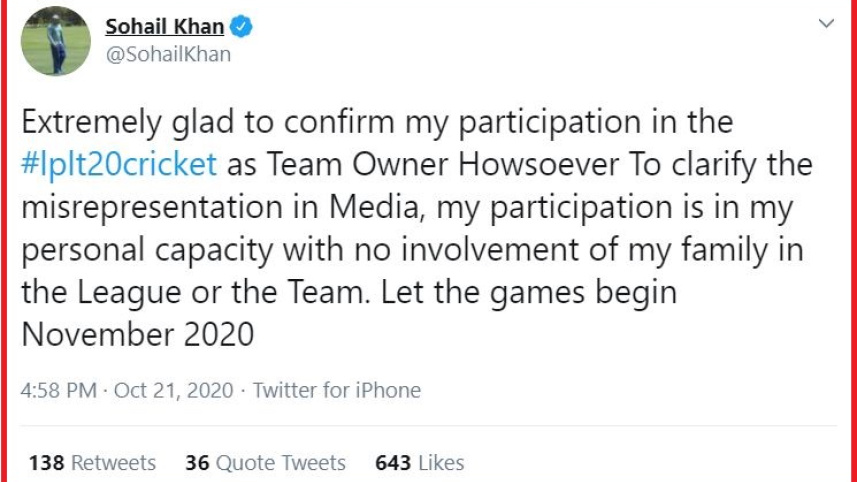The height and width of the screenshot is (482, 857).
Task: Open the @SohailKhan handle link
Action: [x=168, y=54]
